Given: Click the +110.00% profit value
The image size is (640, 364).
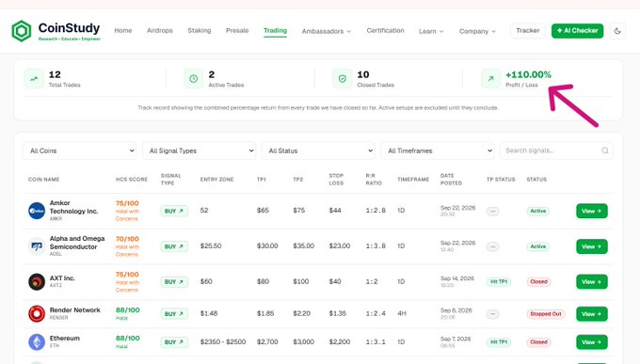Looking at the screenshot, I should click(528, 74).
